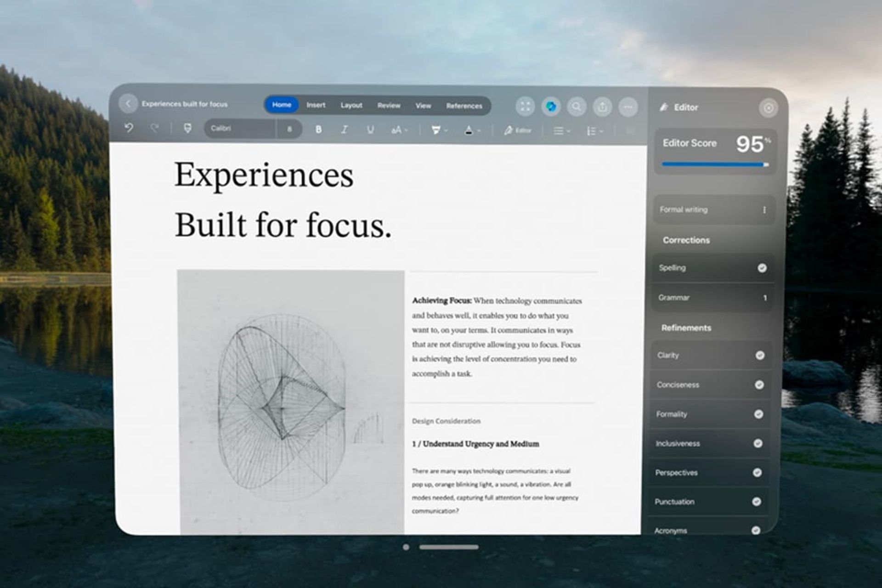Open Copilot from the top bar icon
The image size is (882, 588).
pyautogui.click(x=550, y=107)
